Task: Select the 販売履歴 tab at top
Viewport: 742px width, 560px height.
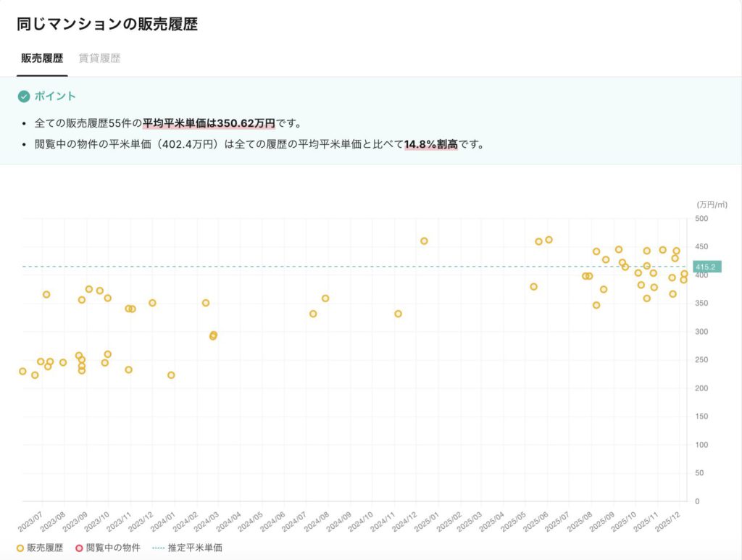Action: [x=42, y=59]
